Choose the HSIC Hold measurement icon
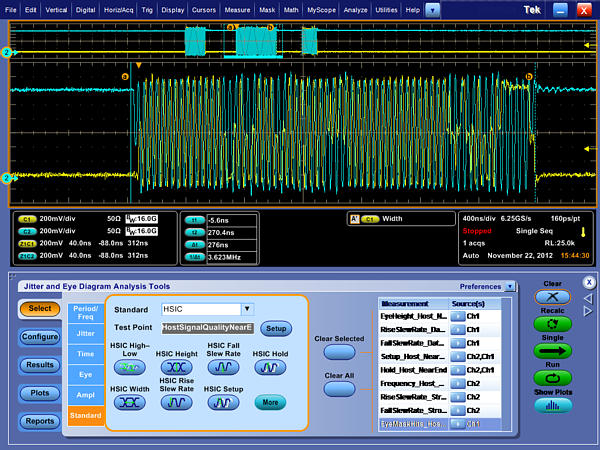This screenshot has width=600, height=450. [270, 368]
